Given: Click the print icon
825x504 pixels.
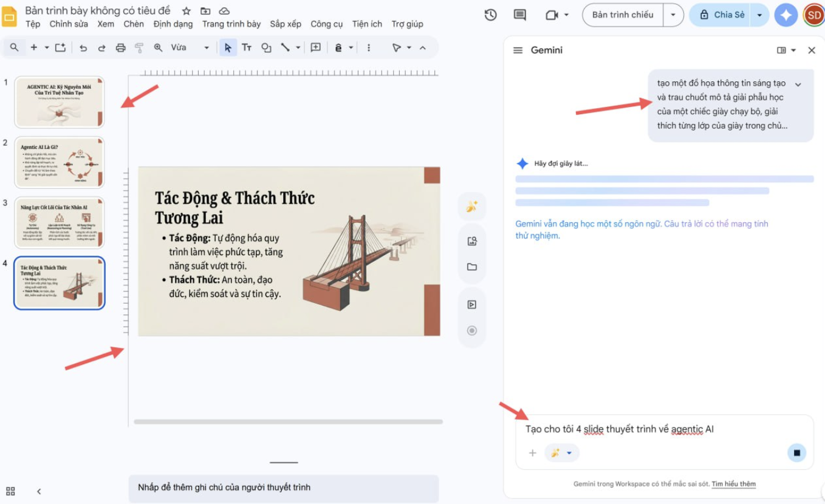Looking at the screenshot, I should click(120, 47).
